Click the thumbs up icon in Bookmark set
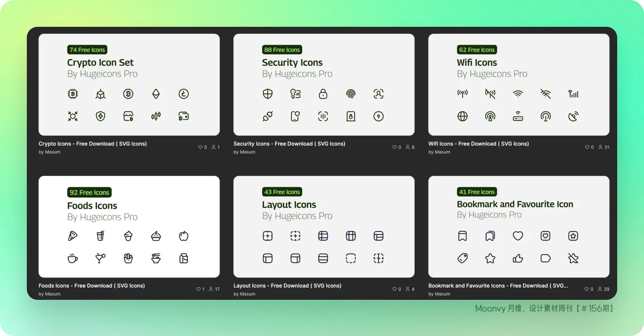The image size is (644, 336). [518, 258]
